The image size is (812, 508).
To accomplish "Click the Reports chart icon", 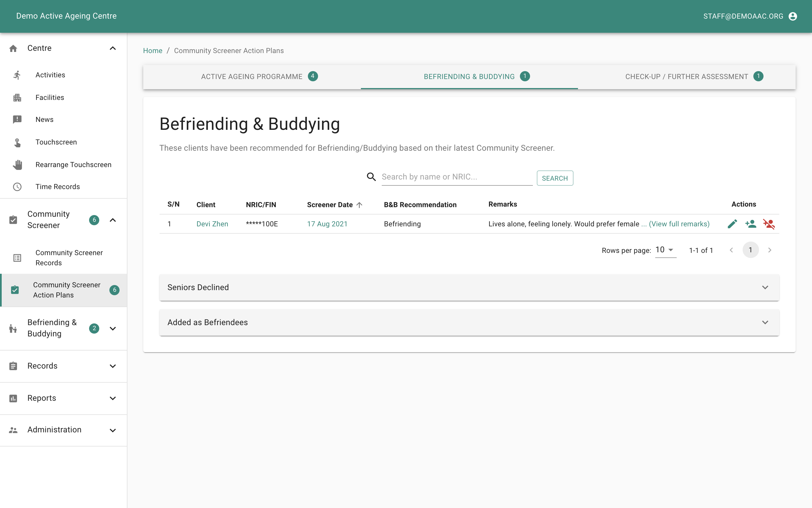I will click(13, 398).
